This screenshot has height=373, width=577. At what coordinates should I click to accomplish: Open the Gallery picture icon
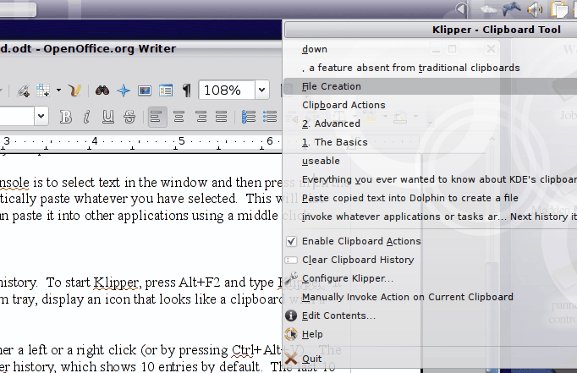[145, 90]
